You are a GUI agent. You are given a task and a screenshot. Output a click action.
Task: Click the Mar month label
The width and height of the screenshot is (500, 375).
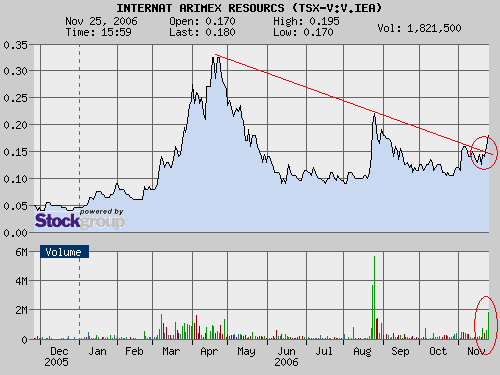(171, 351)
